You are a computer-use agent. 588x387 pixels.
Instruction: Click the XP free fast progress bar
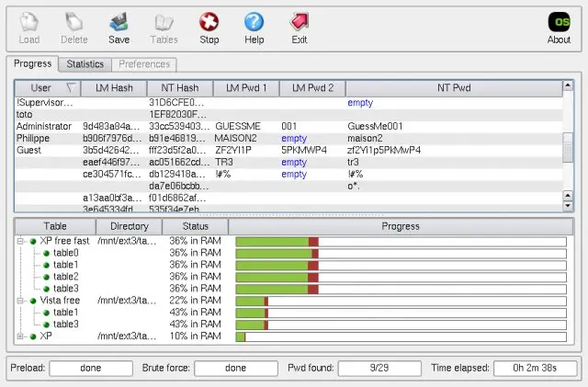point(401,242)
